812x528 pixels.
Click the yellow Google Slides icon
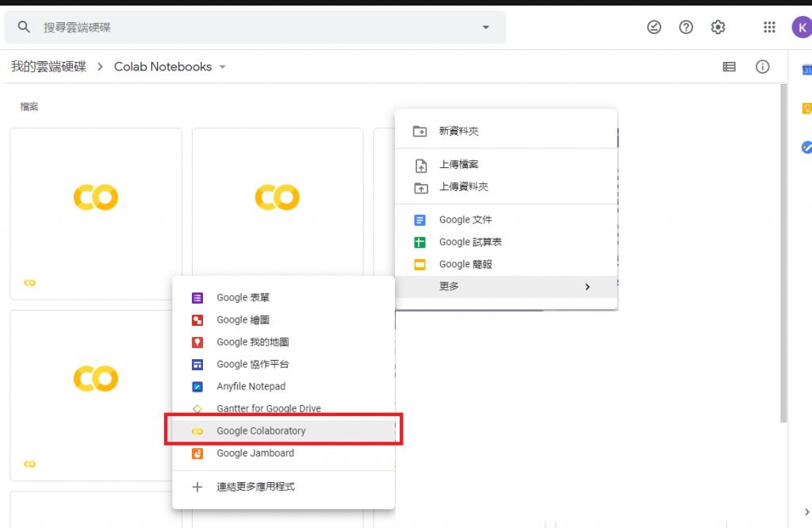point(420,265)
